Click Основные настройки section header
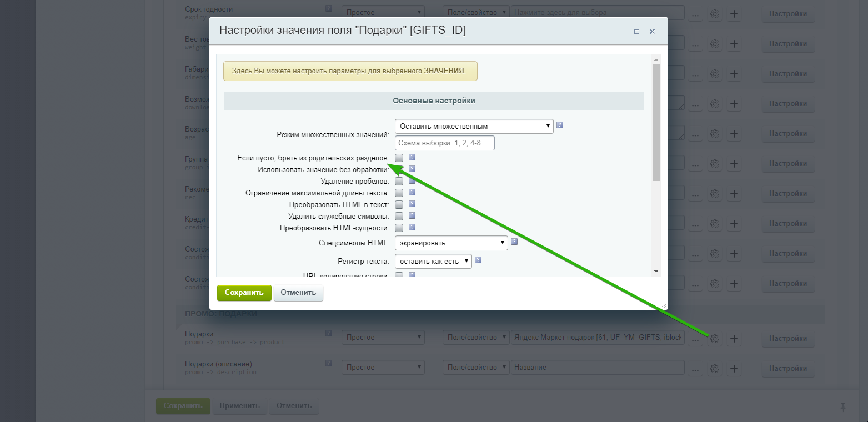868x422 pixels. coord(434,101)
